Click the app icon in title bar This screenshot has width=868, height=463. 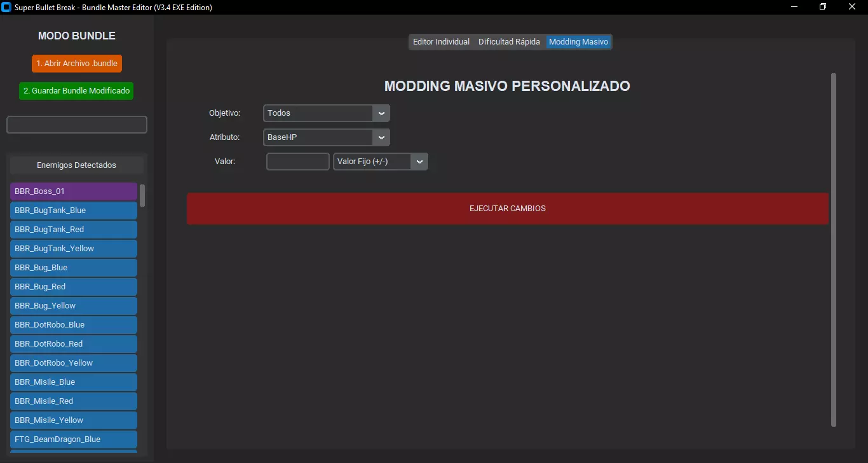click(x=7, y=7)
